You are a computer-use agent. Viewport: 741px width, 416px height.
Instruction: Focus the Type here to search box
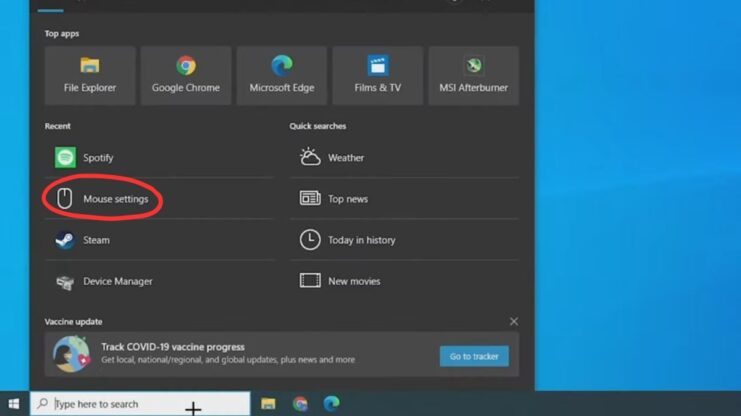[x=140, y=404]
